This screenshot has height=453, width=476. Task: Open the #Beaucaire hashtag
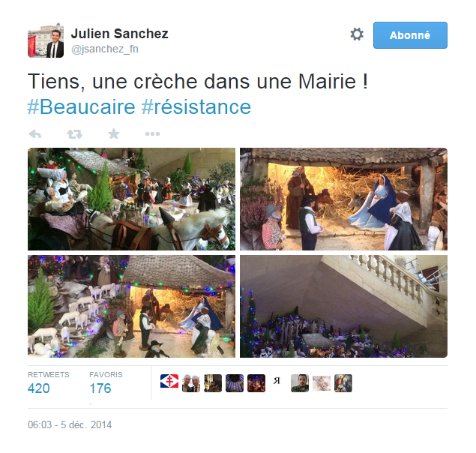(81, 107)
